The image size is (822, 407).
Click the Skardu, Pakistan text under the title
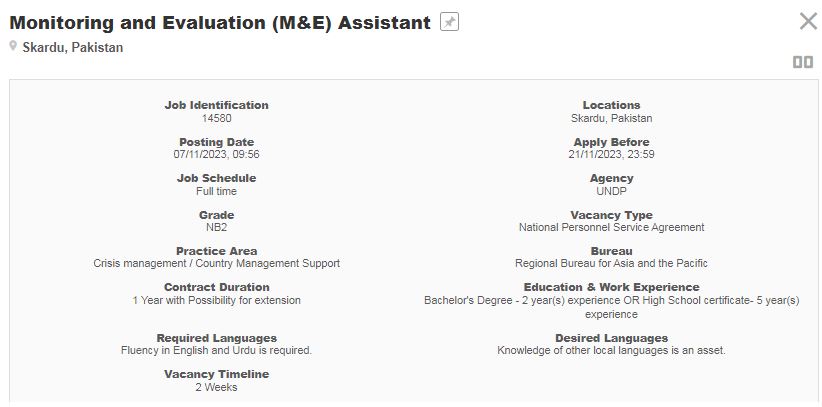(x=72, y=47)
